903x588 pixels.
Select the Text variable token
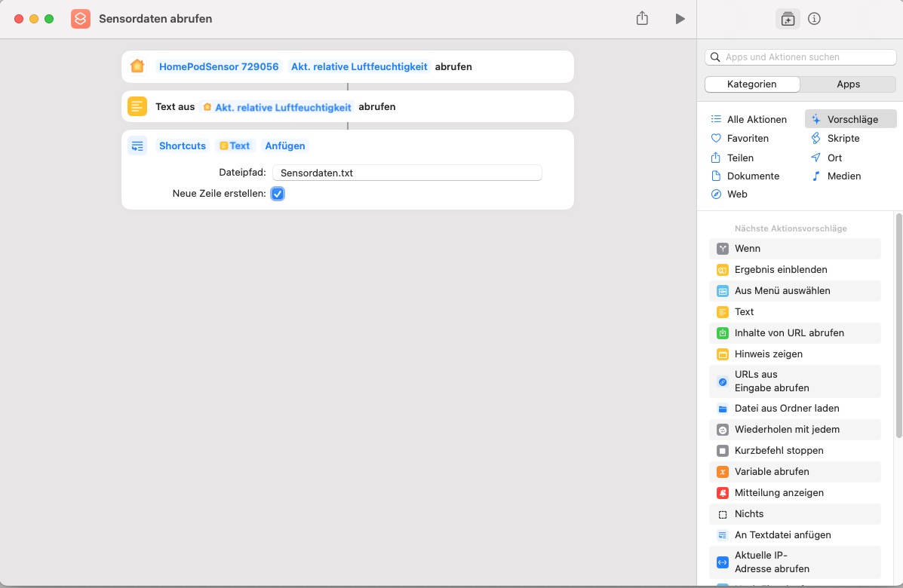[235, 146]
